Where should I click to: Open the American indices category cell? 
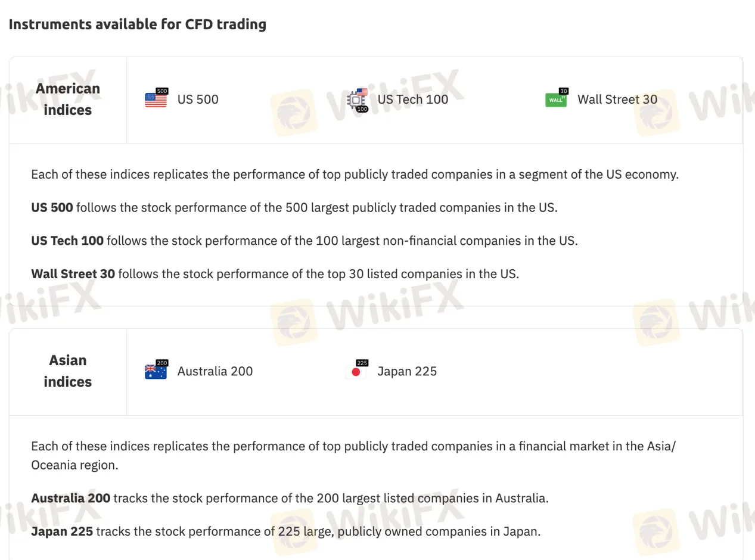click(x=68, y=99)
